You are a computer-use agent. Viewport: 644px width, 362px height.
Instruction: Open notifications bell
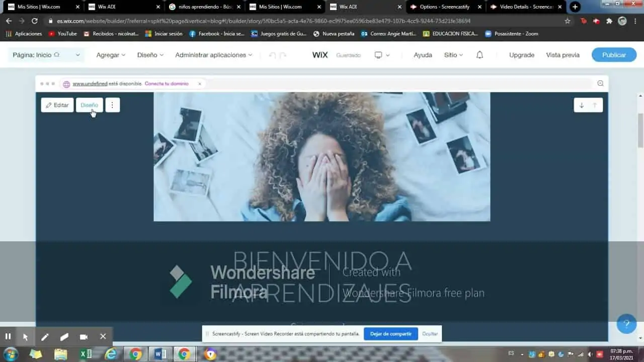point(479,55)
